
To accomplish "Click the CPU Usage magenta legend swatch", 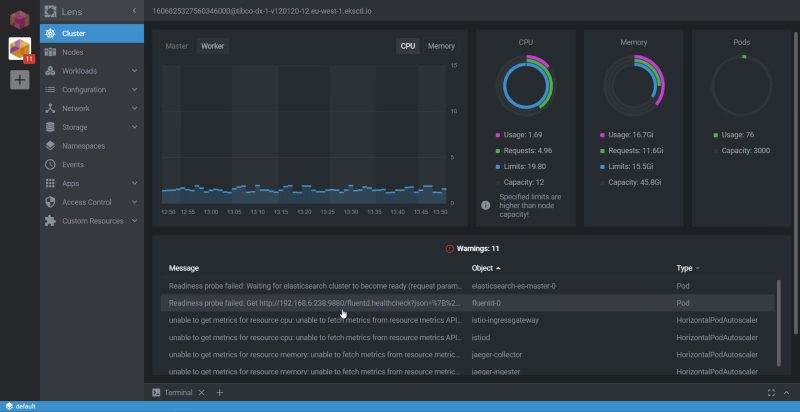I will pos(498,135).
